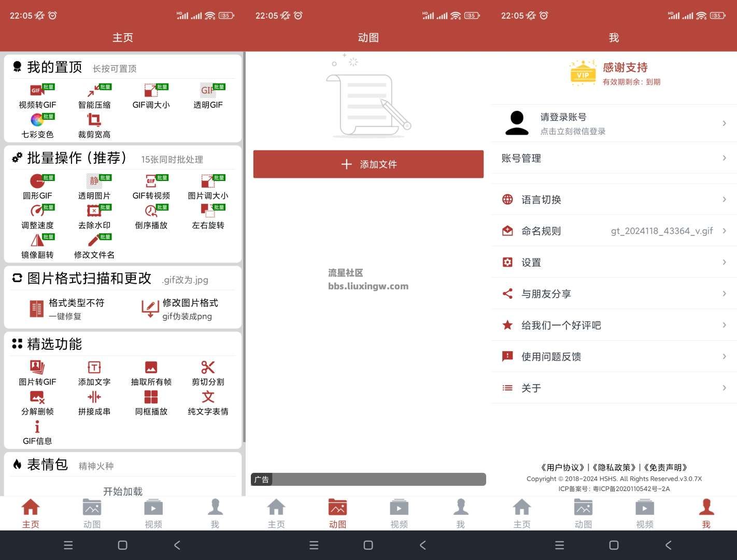Open the 剪切分割 scissors tool
Viewport: 737px width, 560px height.
coord(208,373)
